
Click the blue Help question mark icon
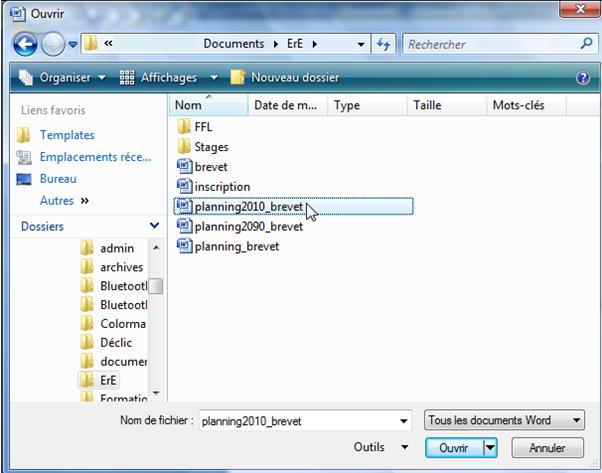point(583,77)
